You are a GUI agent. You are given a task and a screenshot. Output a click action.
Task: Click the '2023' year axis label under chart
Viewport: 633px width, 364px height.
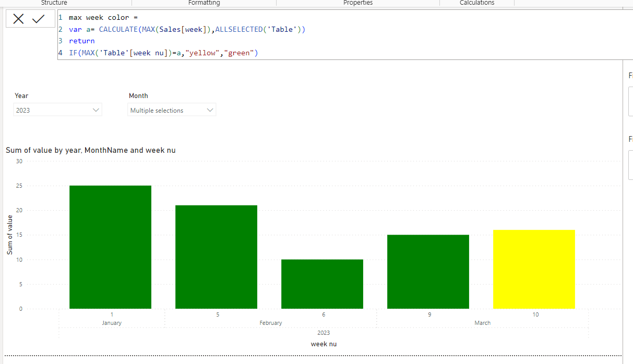[x=324, y=333]
